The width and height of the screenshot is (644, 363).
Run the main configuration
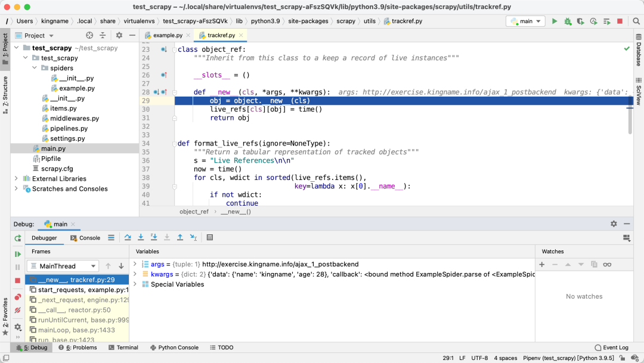[555, 21]
